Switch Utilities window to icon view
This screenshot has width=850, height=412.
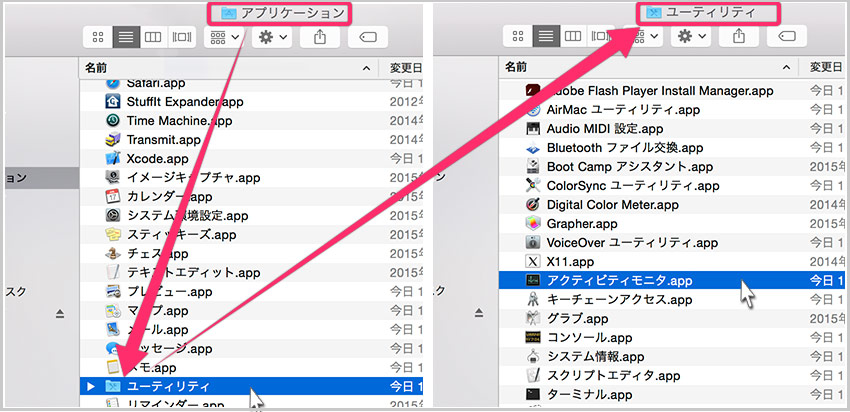tap(518, 36)
